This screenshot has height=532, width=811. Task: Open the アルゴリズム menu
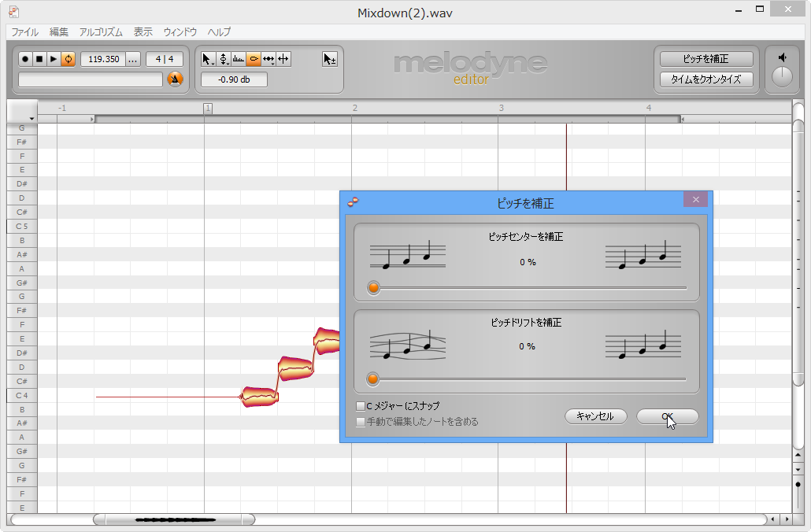(x=101, y=32)
